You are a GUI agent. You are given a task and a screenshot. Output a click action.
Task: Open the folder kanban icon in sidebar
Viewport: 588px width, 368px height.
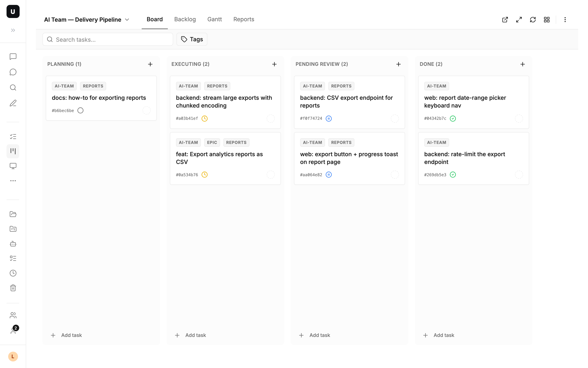click(x=13, y=229)
